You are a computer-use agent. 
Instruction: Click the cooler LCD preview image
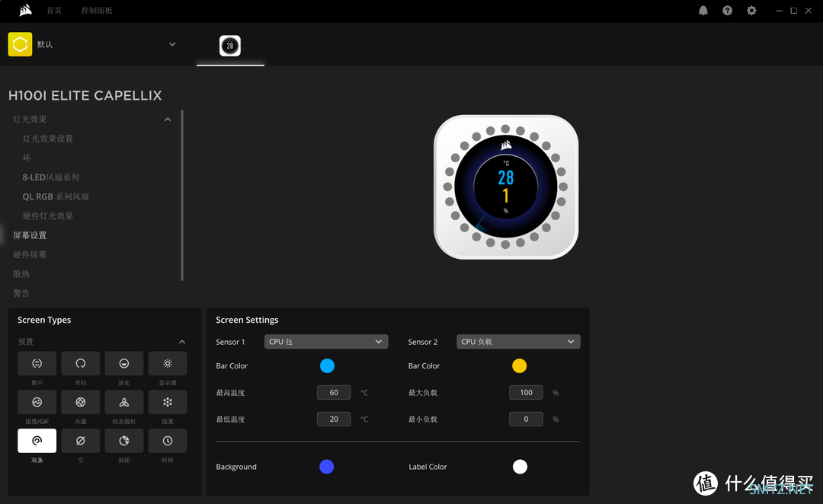click(x=506, y=187)
